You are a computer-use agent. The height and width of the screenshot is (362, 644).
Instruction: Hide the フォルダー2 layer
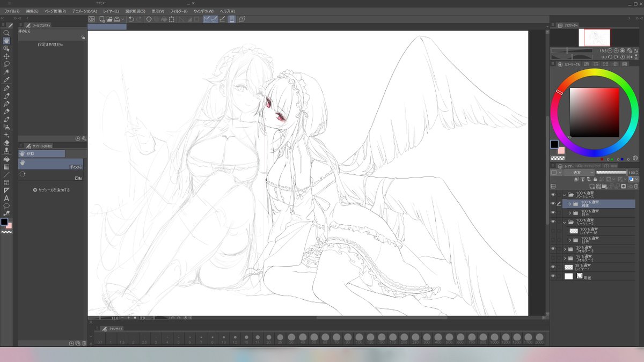(553, 258)
